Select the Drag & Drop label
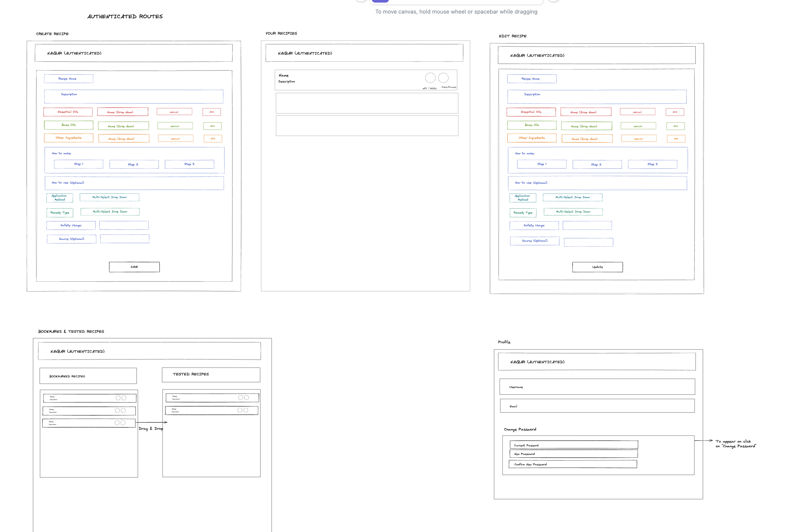 151,429
